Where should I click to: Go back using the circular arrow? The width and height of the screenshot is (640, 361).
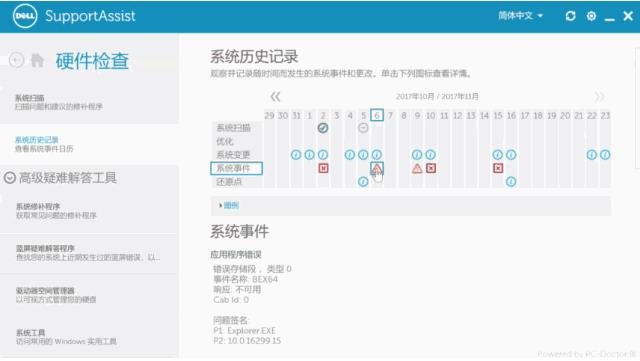point(16,60)
